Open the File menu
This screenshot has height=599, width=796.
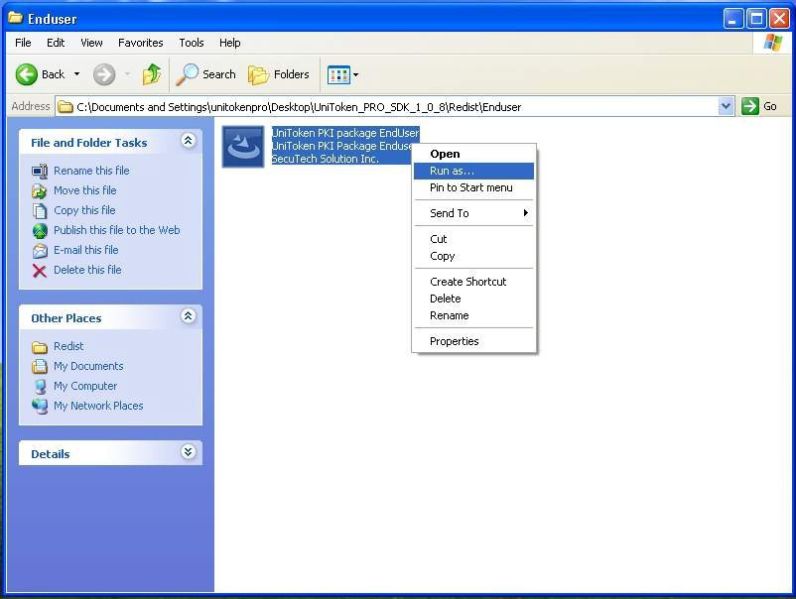pyautogui.click(x=23, y=43)
